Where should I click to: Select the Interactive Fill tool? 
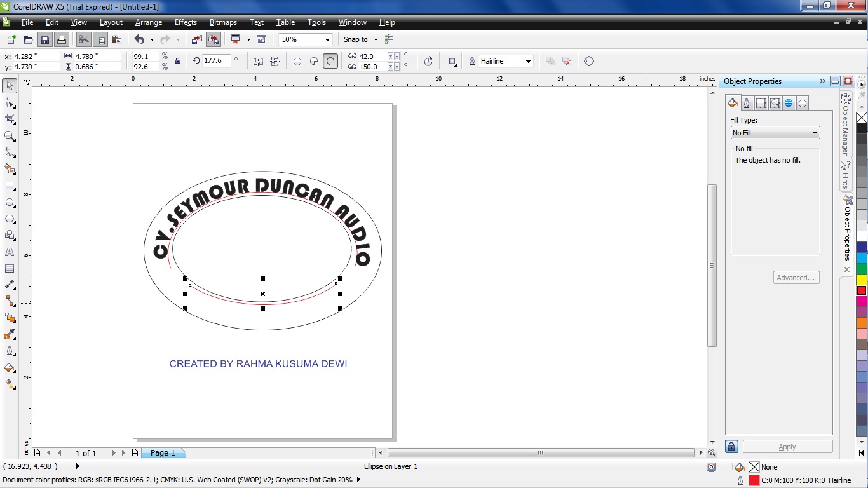click(x=10, y=384)
